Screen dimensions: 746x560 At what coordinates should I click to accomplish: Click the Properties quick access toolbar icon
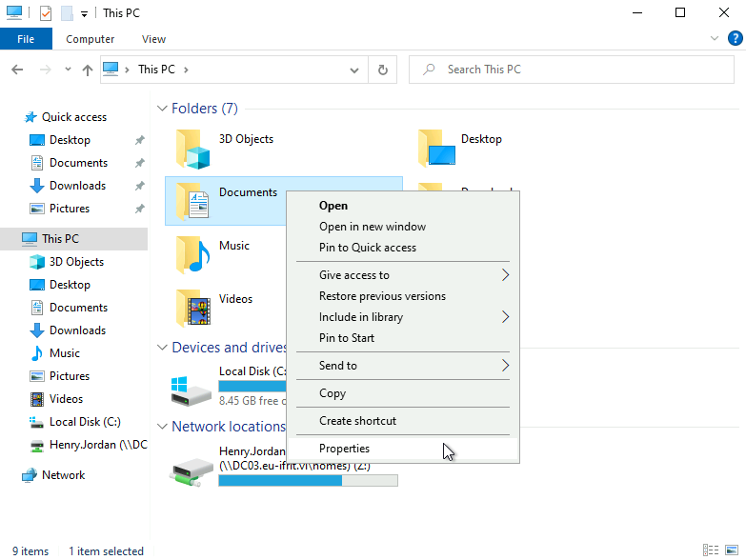(x=45, y=13)
